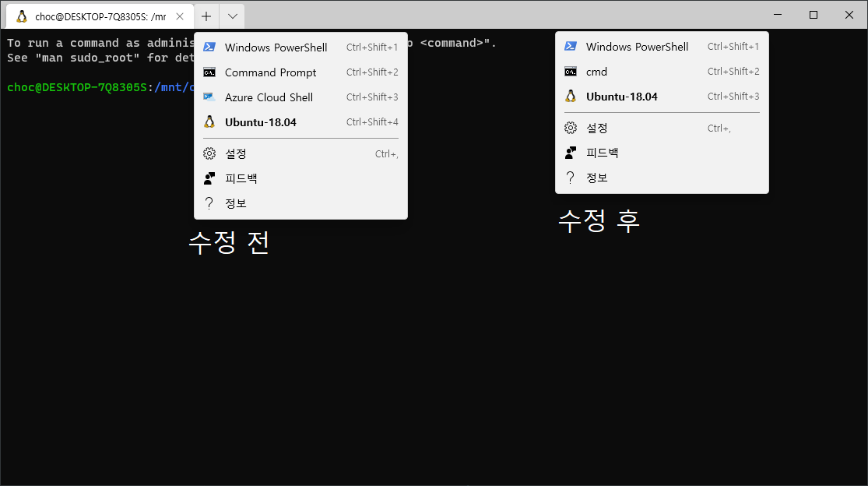
Task: Click the green choc@DESKTOP-7Q8305S prompt text
Action: point(77,87)
